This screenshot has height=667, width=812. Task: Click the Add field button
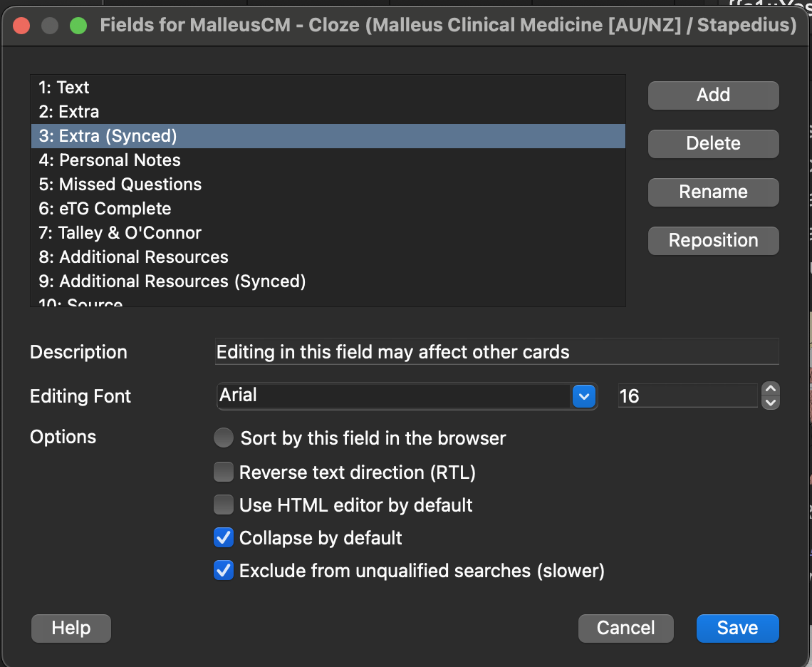[713, 95]
